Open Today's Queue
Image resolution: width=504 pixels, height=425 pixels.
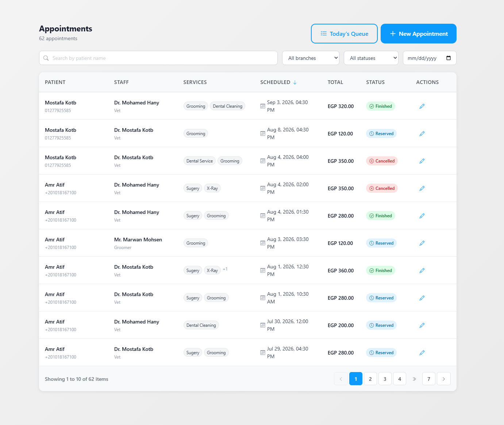[x=344, y=34]
